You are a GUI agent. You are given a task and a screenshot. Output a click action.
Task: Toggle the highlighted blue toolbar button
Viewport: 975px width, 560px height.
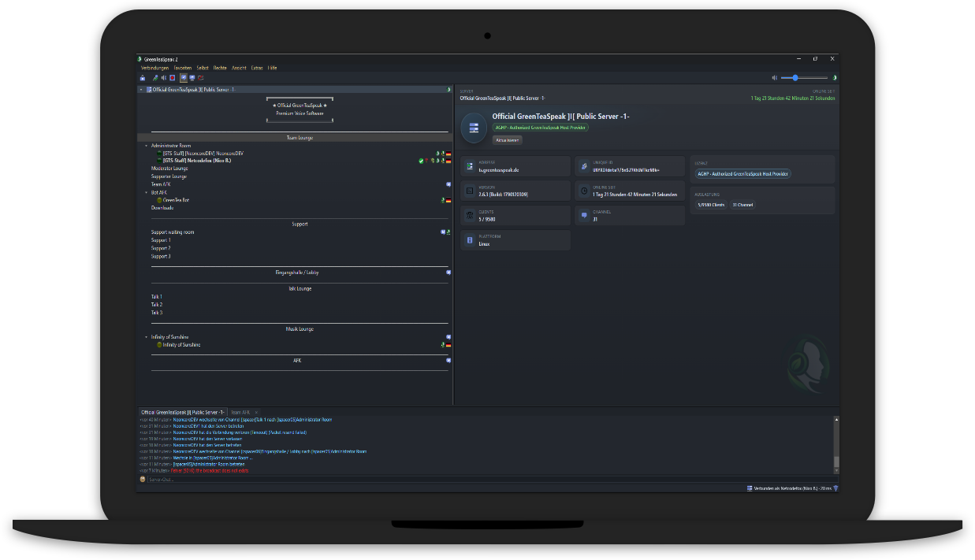coord(184,78)
